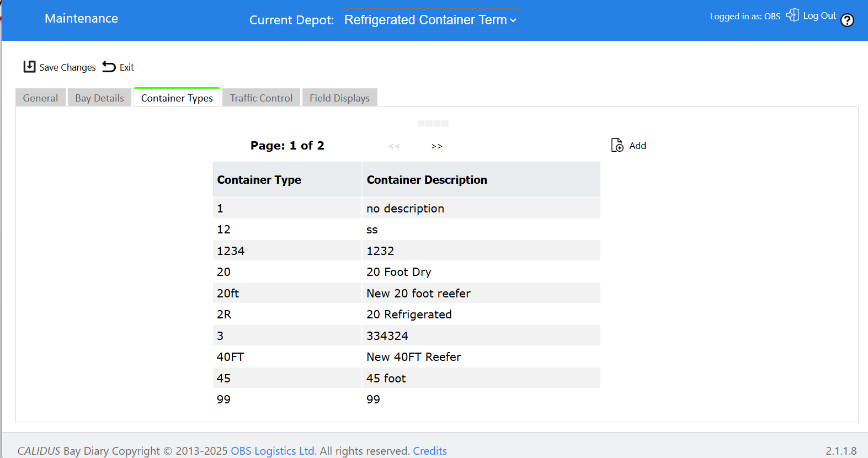This screenshot has height=458, width=868.
Task: Click the Save Changes disk icon
Action: 29,67
